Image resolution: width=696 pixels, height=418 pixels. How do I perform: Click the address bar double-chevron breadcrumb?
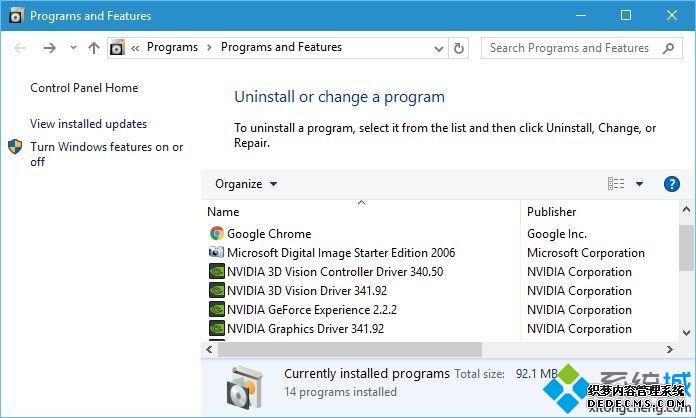point(135,48)
